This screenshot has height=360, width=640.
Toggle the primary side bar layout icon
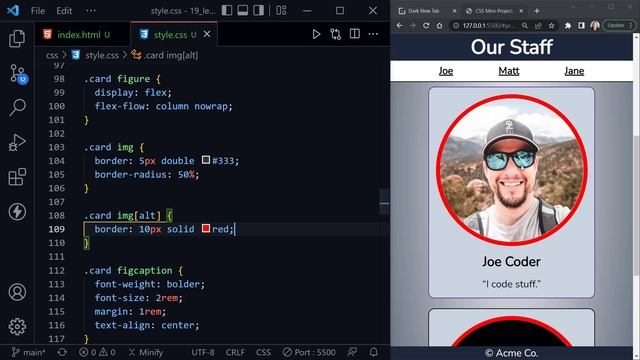coord(227,11)
